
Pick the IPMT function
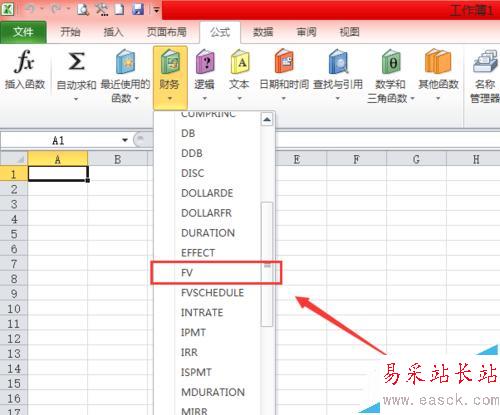207,332
